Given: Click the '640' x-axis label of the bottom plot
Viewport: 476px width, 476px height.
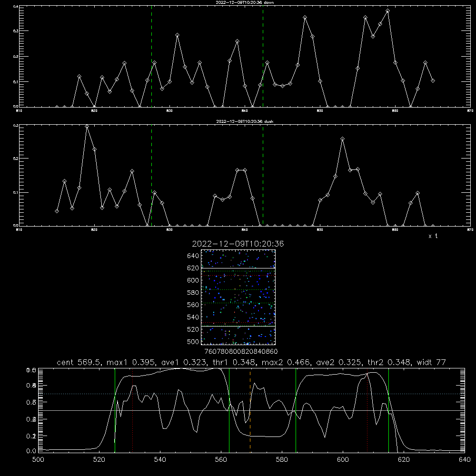Looking at the screenshot, I should [465, 459].
